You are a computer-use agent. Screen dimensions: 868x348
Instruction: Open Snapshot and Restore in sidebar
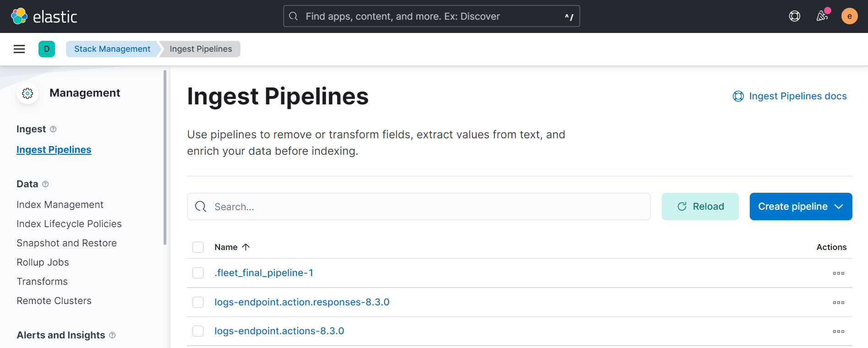67,243
